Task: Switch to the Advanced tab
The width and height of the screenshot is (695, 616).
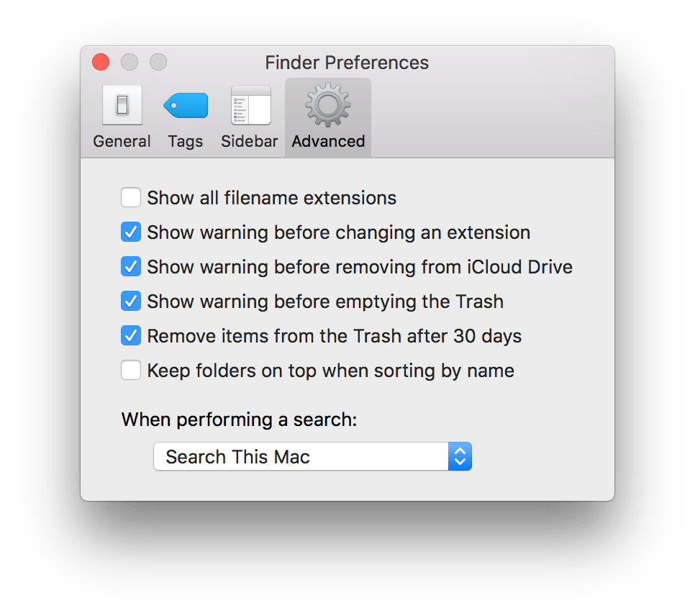Action: point(327,117)
